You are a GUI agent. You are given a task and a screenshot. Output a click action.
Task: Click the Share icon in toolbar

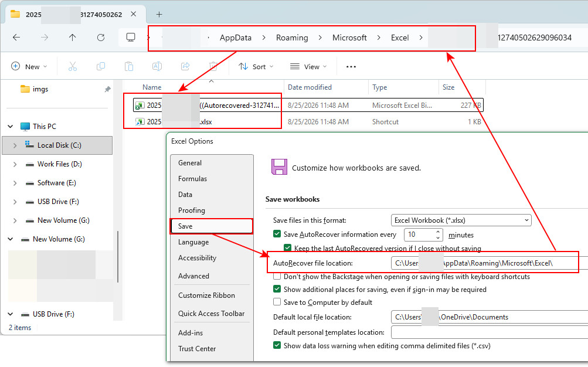coord(185,67)
